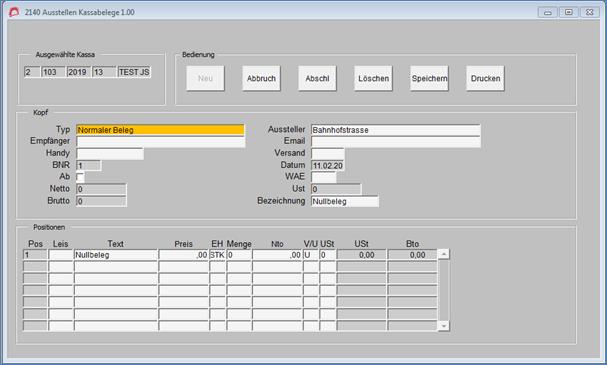
Task: Click the Empfänger input field
Action: [160, 142]
